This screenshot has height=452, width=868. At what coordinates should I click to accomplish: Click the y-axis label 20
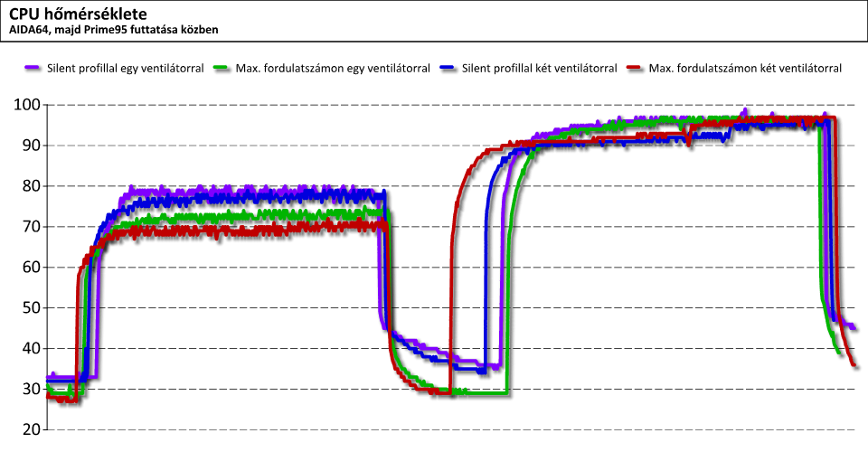tap(31, 430)
